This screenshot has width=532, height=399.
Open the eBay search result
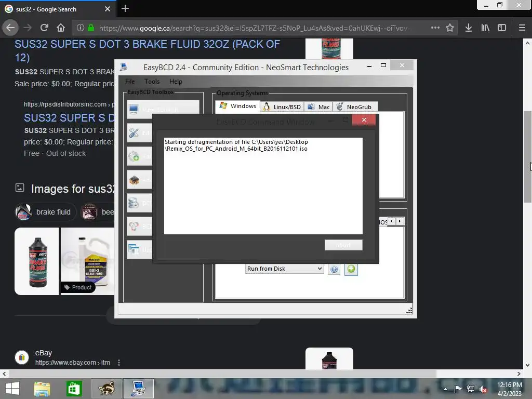tap(73, 357)
